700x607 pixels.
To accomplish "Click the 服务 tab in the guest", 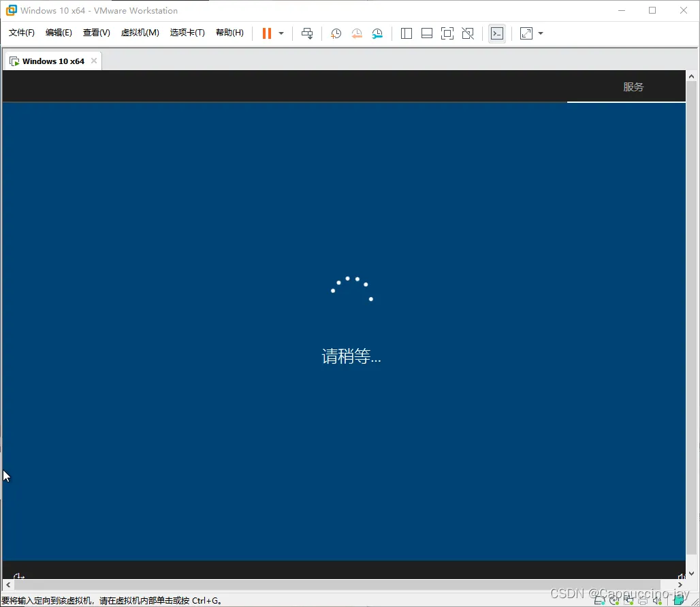I will [633, 87].
